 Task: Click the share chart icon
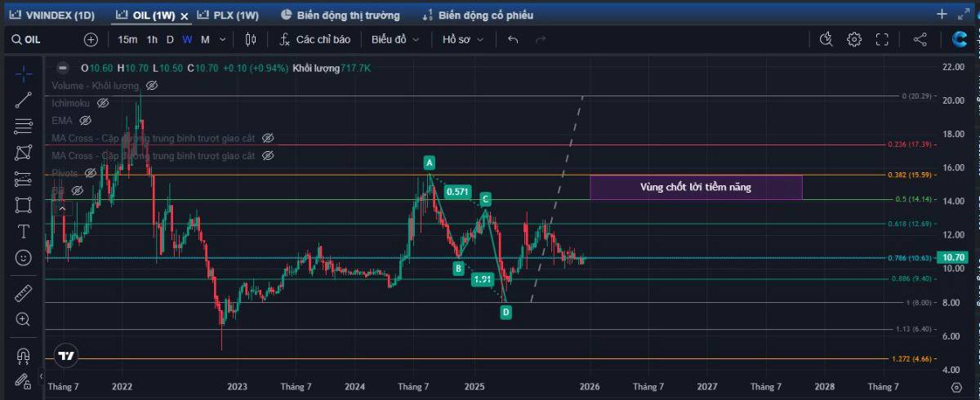click(920, 39)
